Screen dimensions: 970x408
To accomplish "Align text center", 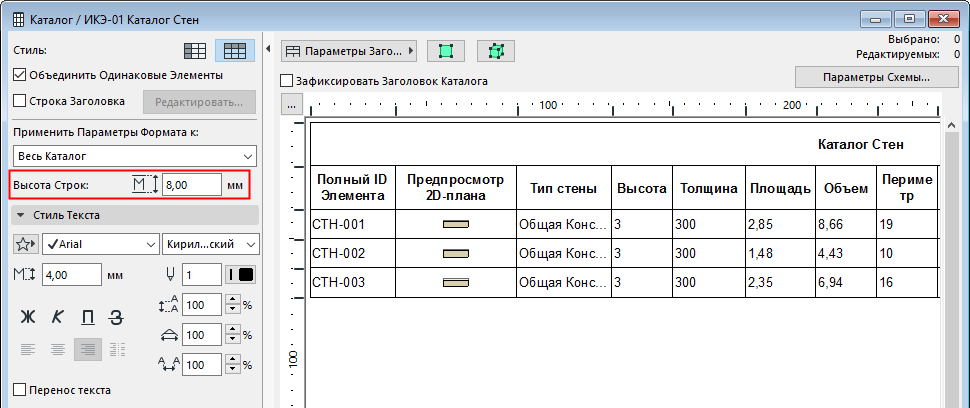I will tap(58, 350).
